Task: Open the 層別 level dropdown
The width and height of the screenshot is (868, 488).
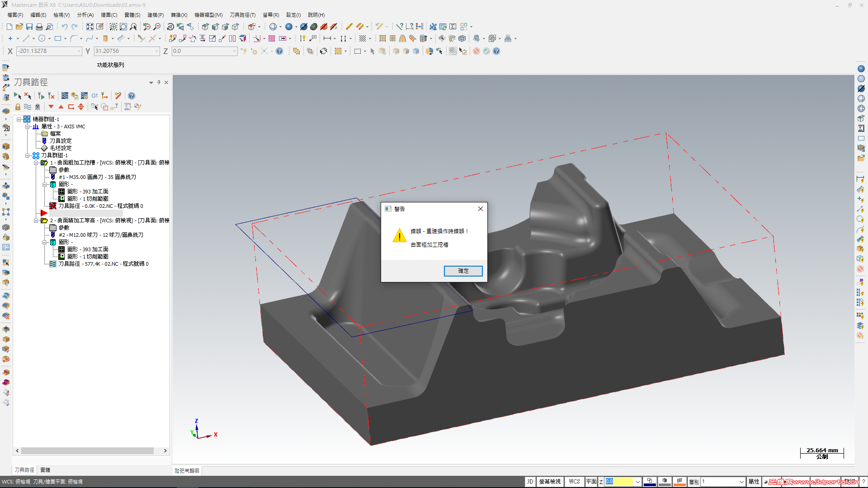Action: [741, 482]
